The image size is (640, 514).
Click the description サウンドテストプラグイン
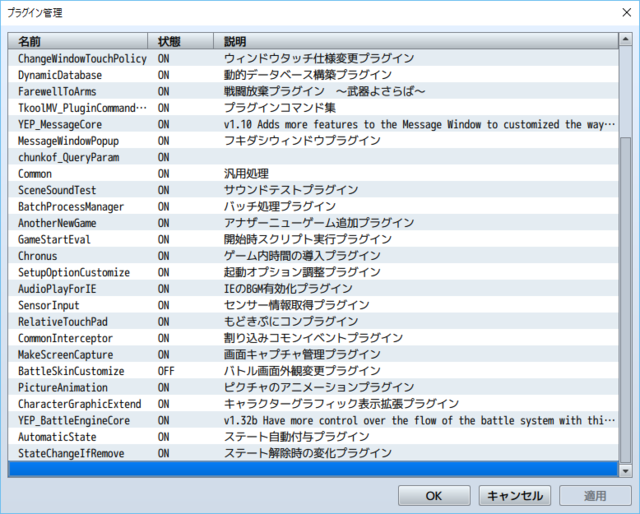point(291,190)
